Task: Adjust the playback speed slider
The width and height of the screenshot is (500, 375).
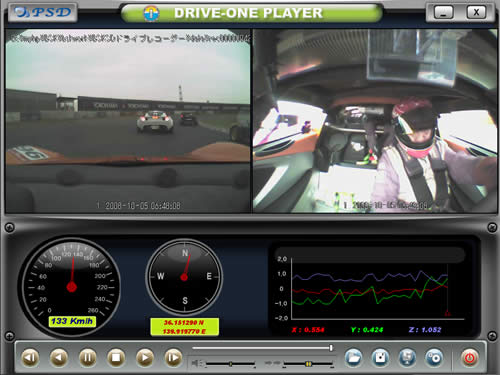Action: tap(308, 364)
